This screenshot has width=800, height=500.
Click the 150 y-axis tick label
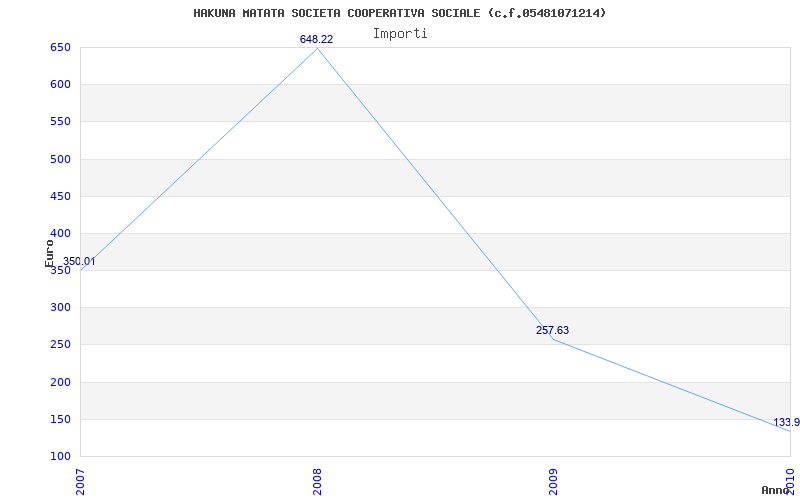pyautogui.click(x=60, y=419)
